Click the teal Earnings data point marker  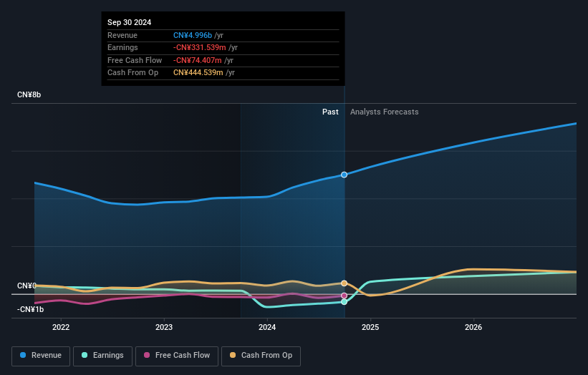[x=344, y=302]
